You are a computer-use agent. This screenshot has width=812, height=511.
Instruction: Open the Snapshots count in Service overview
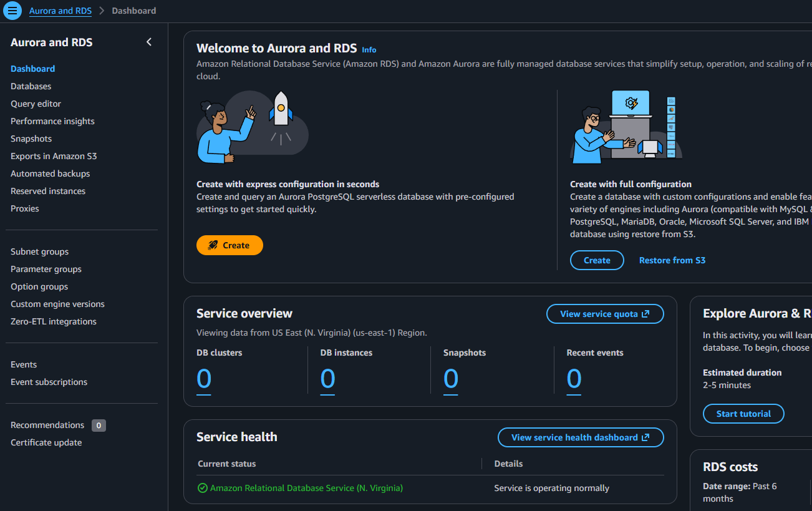[451, 379]
